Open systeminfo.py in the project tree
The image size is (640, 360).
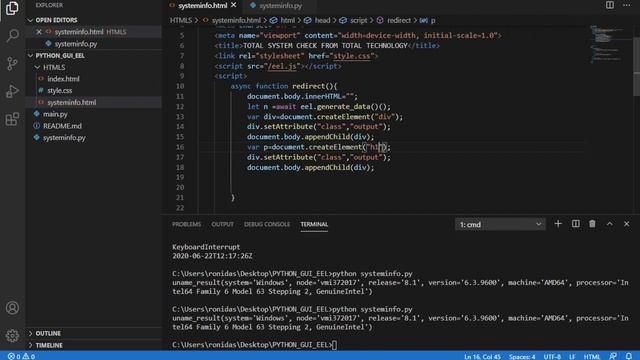(x=64, y=138)
